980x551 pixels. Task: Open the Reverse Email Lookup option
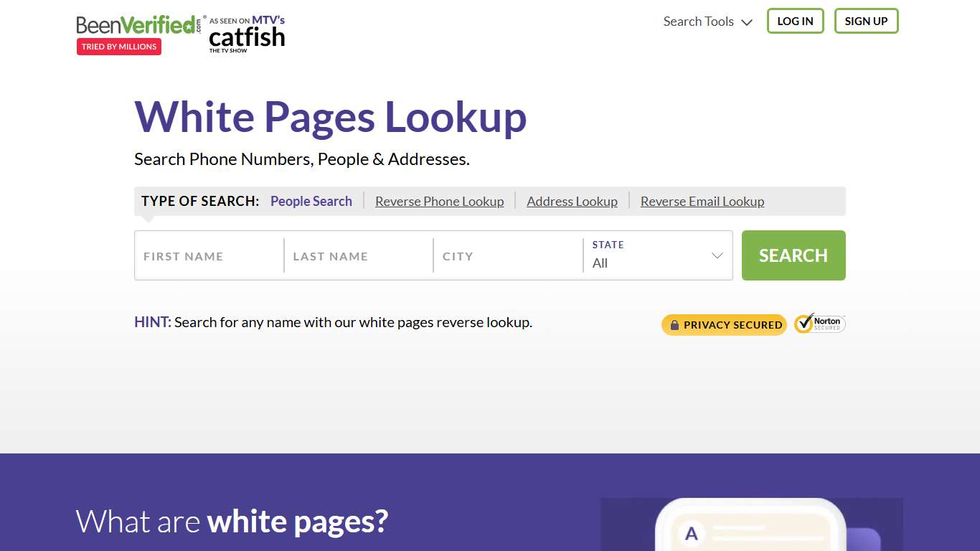tap(702, 201)
